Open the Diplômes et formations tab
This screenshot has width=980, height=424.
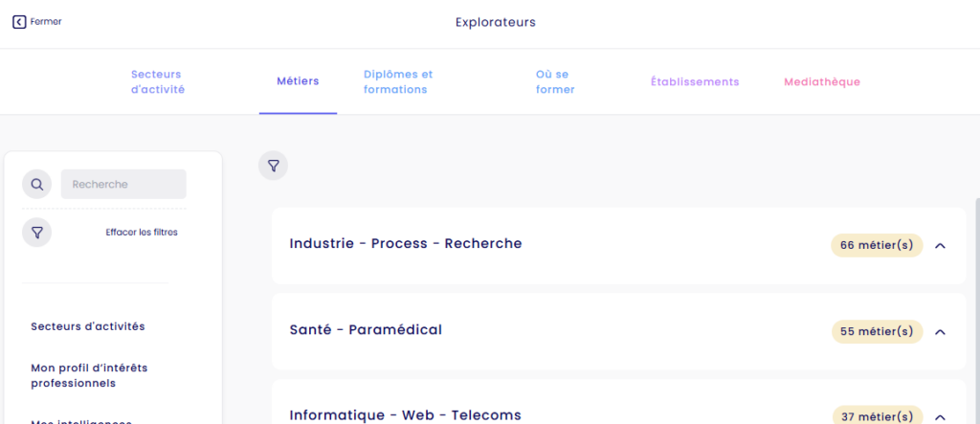point(398,82)
